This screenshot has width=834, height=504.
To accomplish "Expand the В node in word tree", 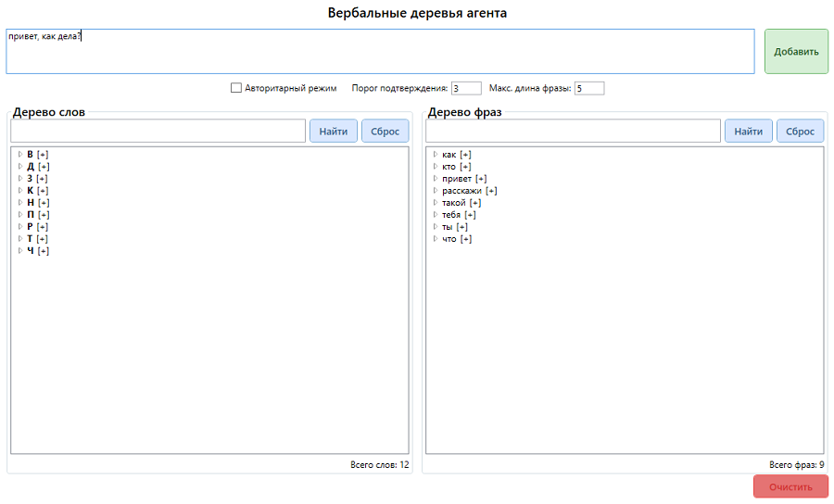I will [20, 154].
